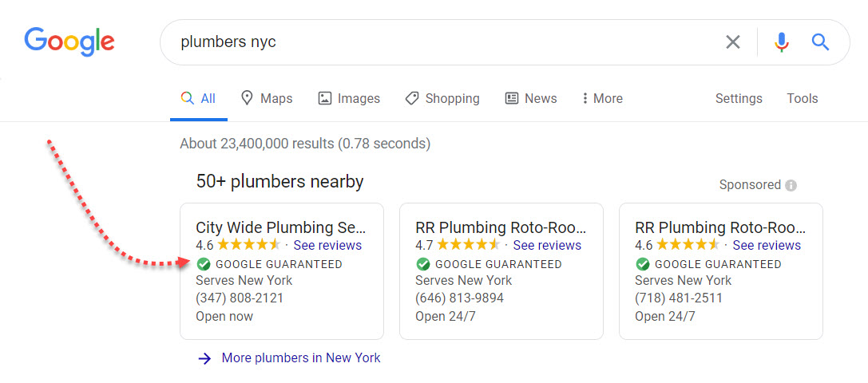This screenshot has width=868, height=383.
Task: Open the More search categories menu
Action: tap(602, 99)
